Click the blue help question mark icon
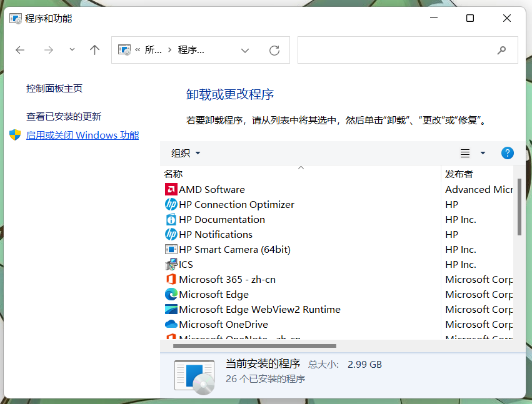Image resolution: width=532 pixels, height=404 pixels. coord(507,153)
